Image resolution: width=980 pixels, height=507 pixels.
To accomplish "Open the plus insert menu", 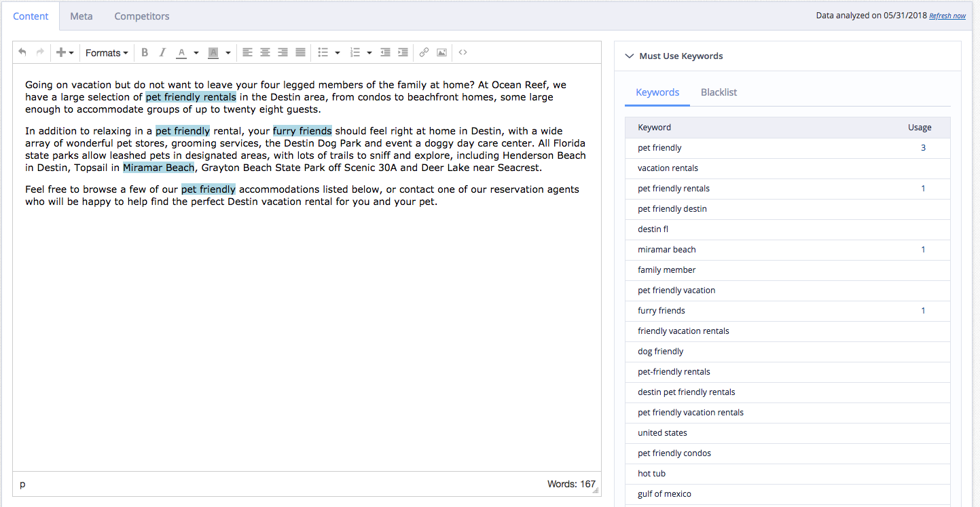I will click(65, 52).
